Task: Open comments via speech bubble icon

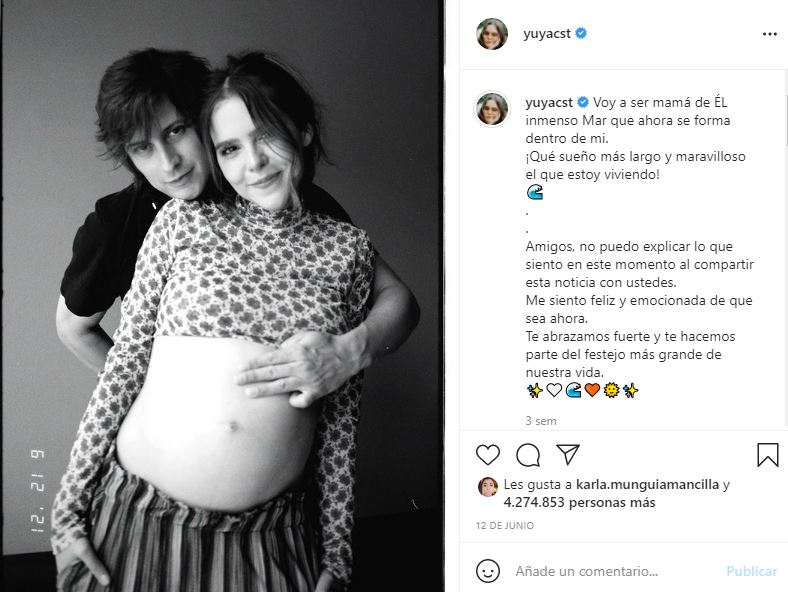Action: coord(528,455)
